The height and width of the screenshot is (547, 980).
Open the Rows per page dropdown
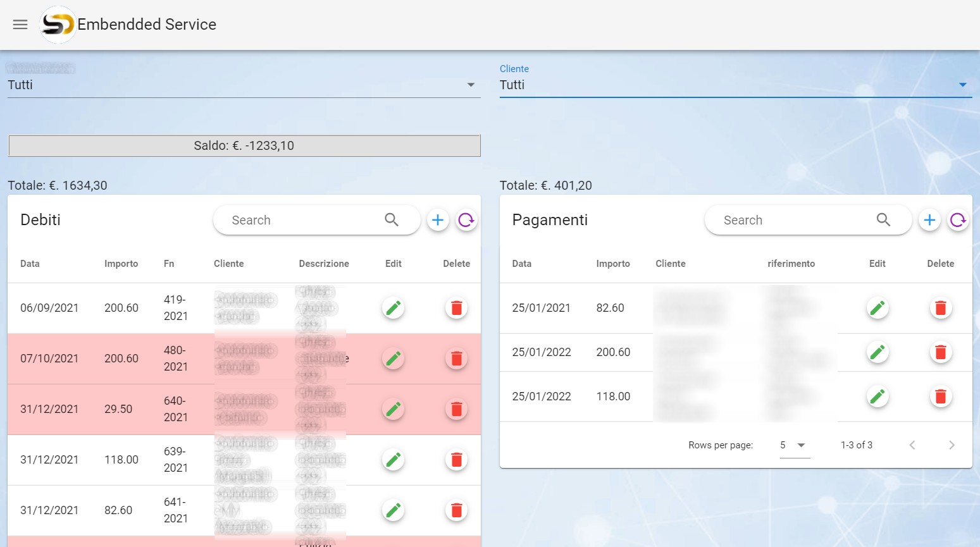point(795,445)
